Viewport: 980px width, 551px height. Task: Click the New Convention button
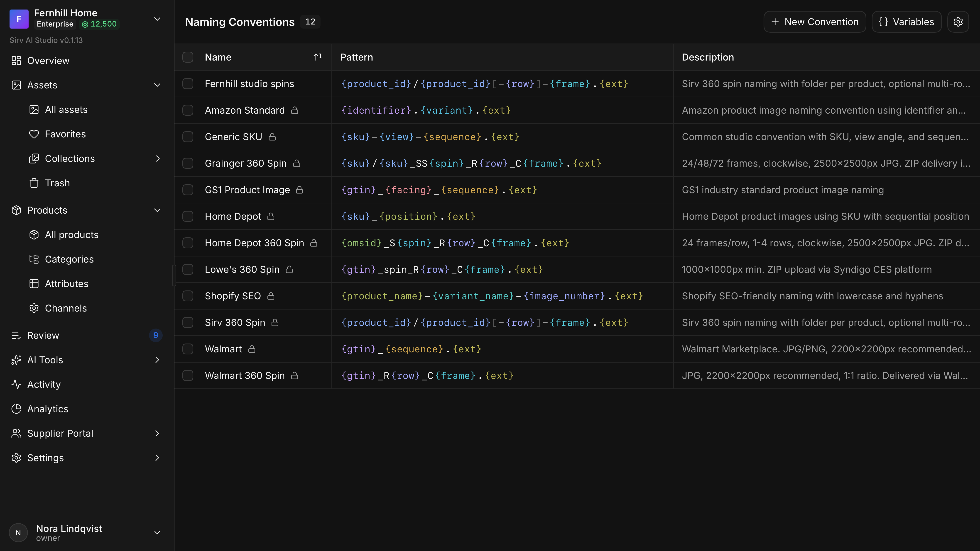pyautogui.click(x=814, y=22)
